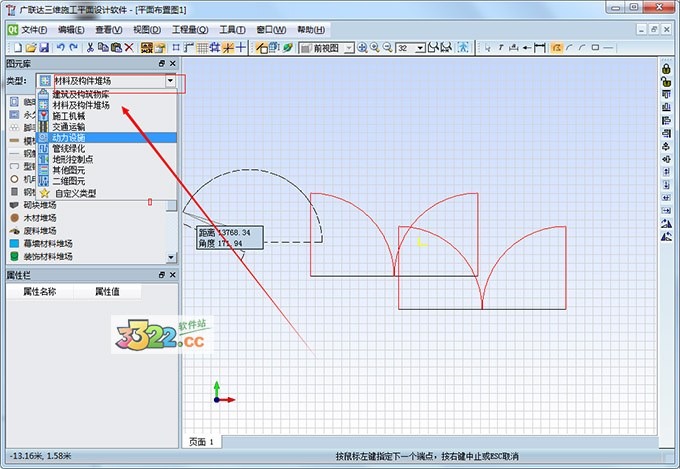Open the zoom value 32 dropdown
This screenshot has height=469, width=680.
422,47
